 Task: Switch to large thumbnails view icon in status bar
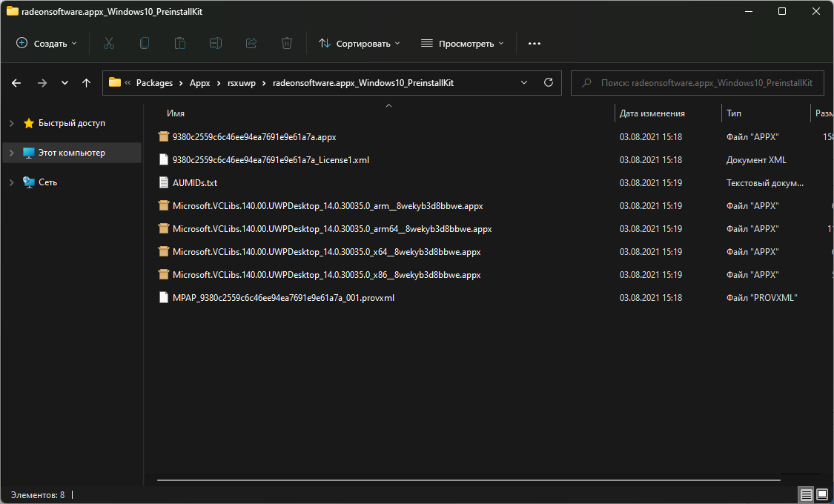tap(821, 496)
